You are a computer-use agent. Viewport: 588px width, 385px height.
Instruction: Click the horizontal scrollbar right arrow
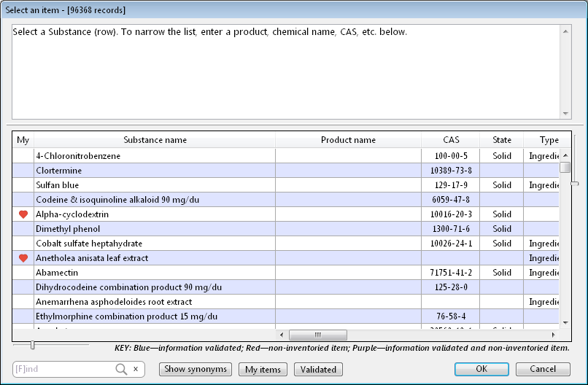tap(553, 335)
